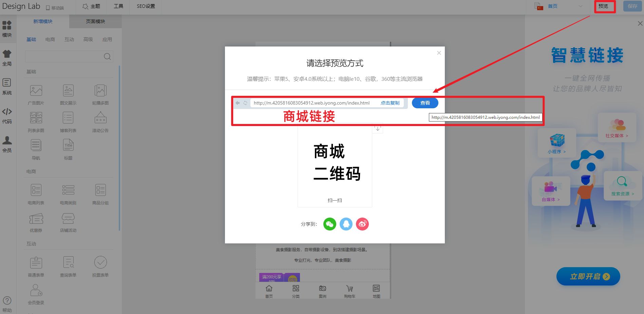Add the 查询表单 module
Screen dimensions: 644x314
[68, 267]
